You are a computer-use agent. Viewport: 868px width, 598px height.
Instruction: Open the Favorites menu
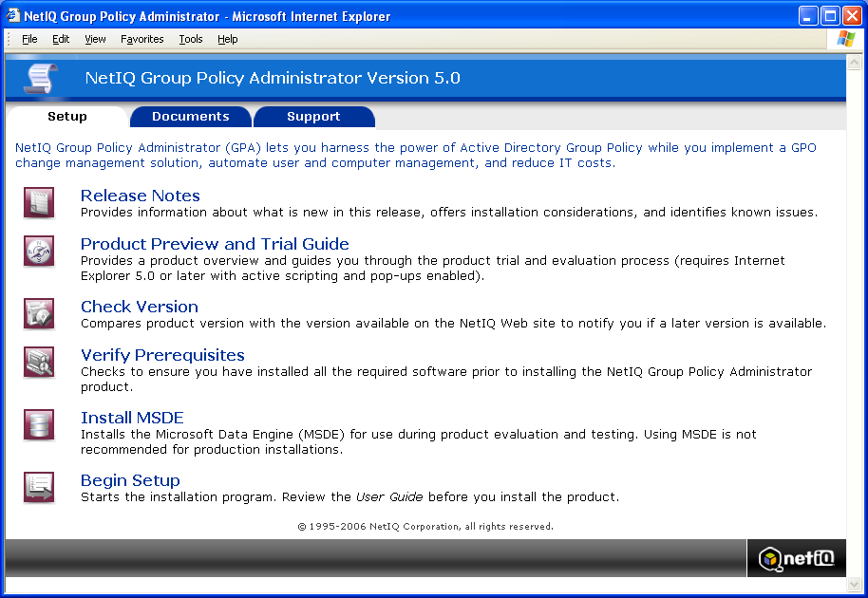pyautogui.click(x=142, y=39)
